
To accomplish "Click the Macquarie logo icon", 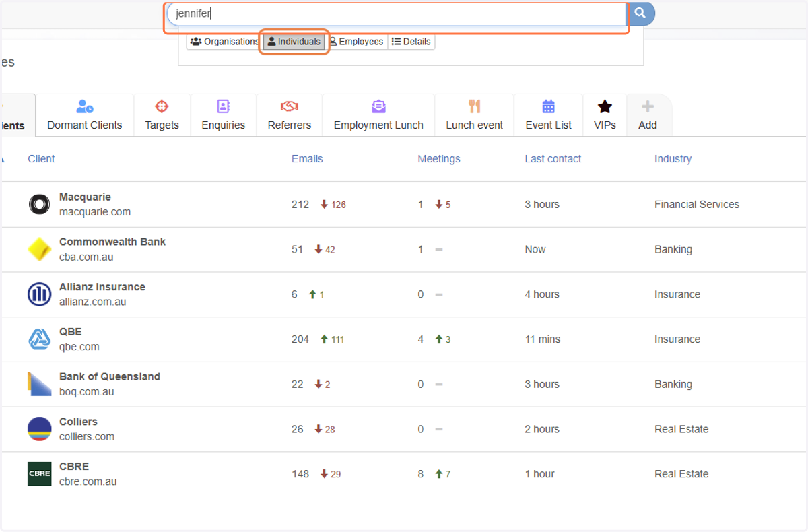I will [x=39, y=205].
